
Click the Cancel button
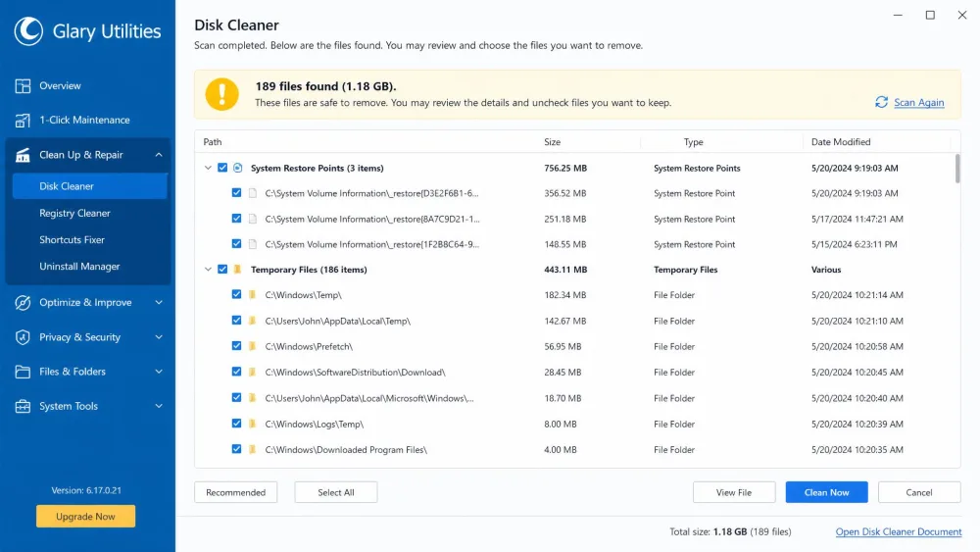pyautogui.click(x=919, y=492)
